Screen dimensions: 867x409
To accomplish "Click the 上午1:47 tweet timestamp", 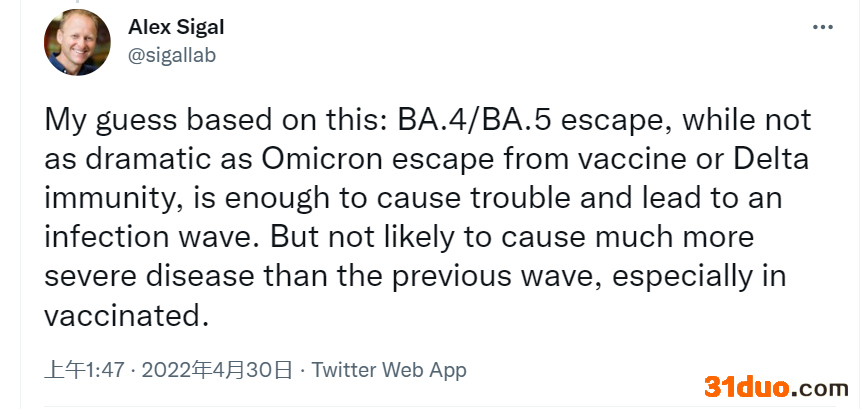I will pos(84,369).
